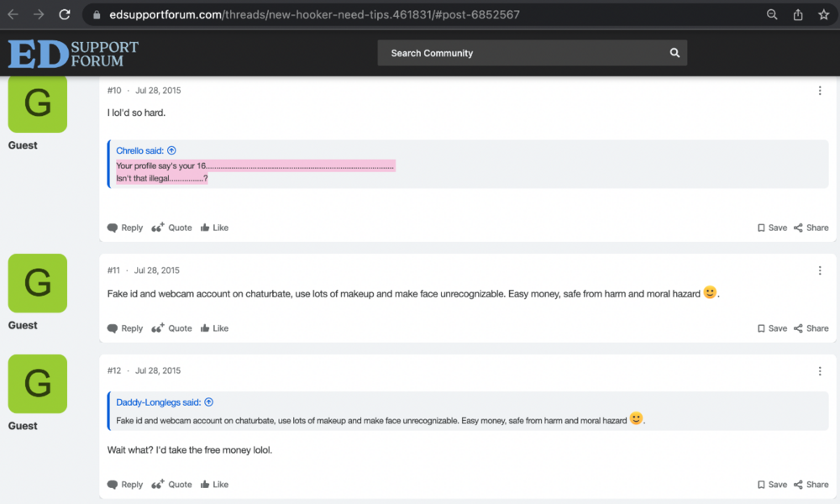Click the address bar URL
The width and height of the screenshot is (840, 504).
pyautogui.click(x=314, y=14)
